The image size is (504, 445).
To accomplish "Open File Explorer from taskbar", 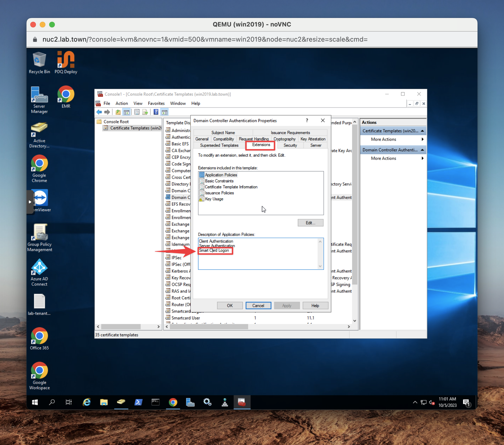I will (x=104, y=402).
